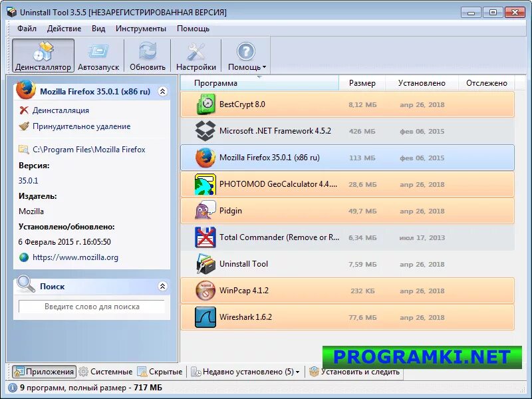Open the Помощь menu in the menu bar
The width and height of the screenshot is (532, 399).
(193, 29)
